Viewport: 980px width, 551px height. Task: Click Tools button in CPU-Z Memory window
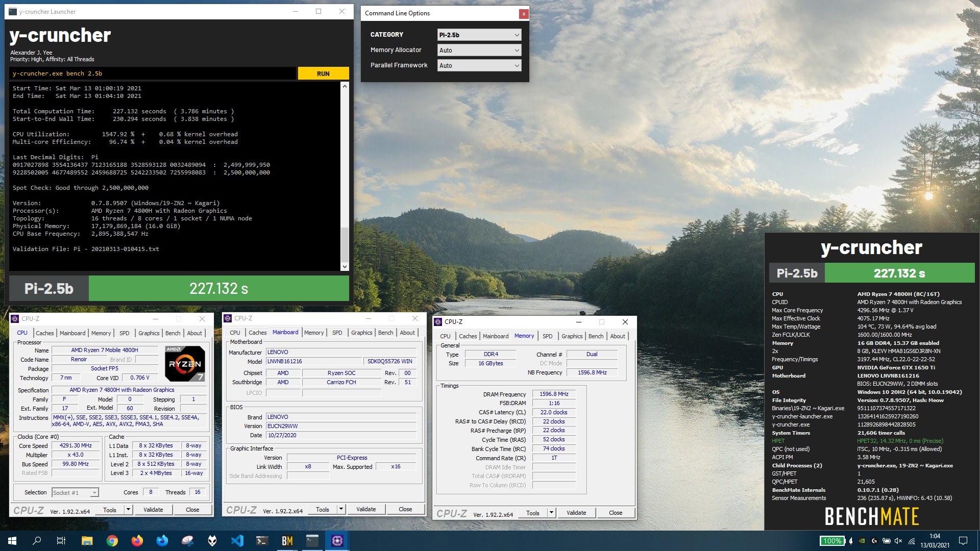click(533, 513)
